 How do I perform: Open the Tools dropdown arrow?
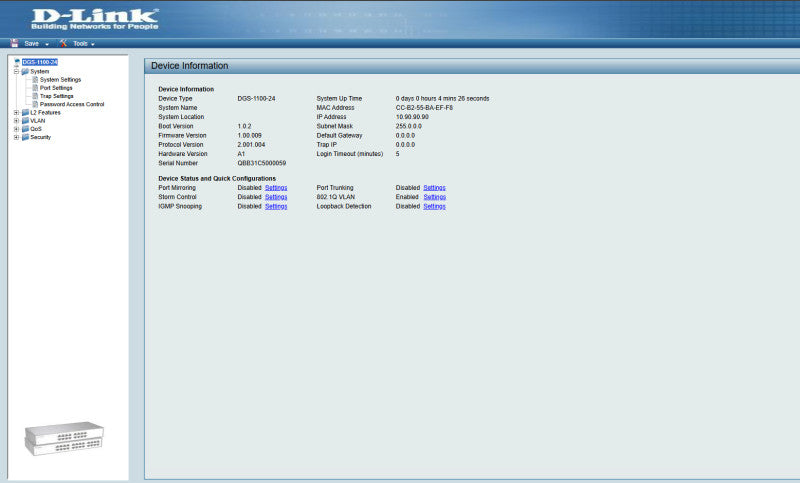(93, 44)
